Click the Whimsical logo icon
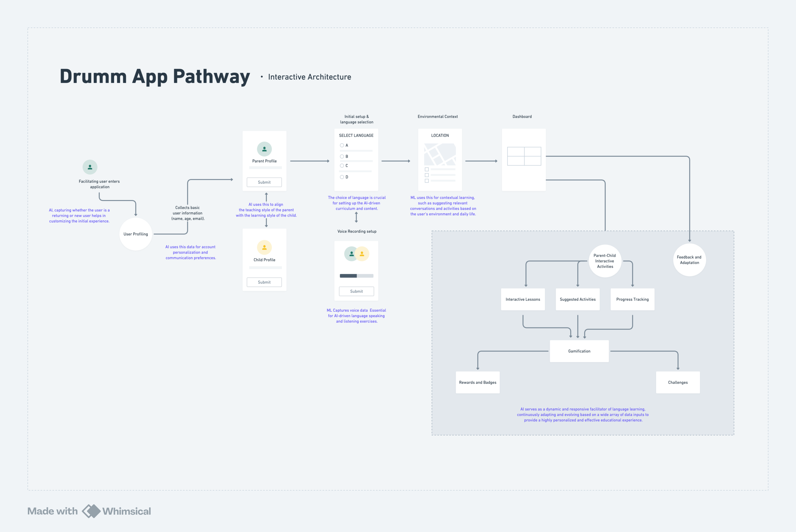 point(91,511)
